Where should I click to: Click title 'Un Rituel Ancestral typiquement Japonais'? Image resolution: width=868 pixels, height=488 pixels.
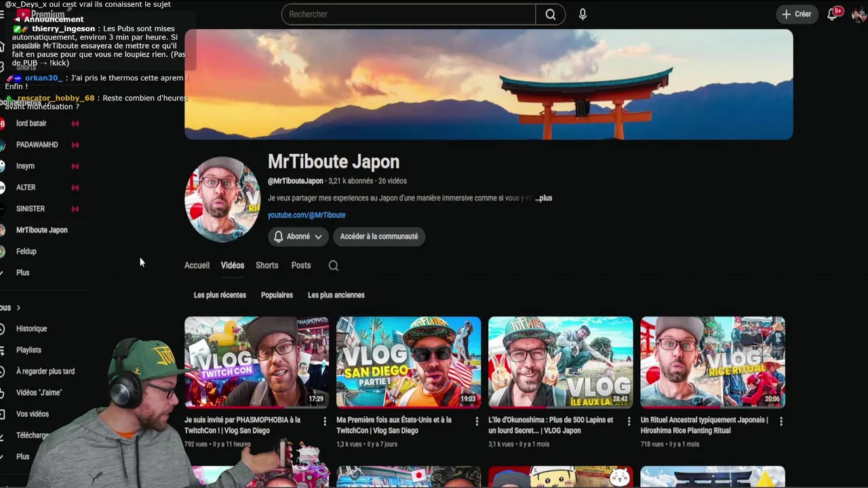click(704, 425)
